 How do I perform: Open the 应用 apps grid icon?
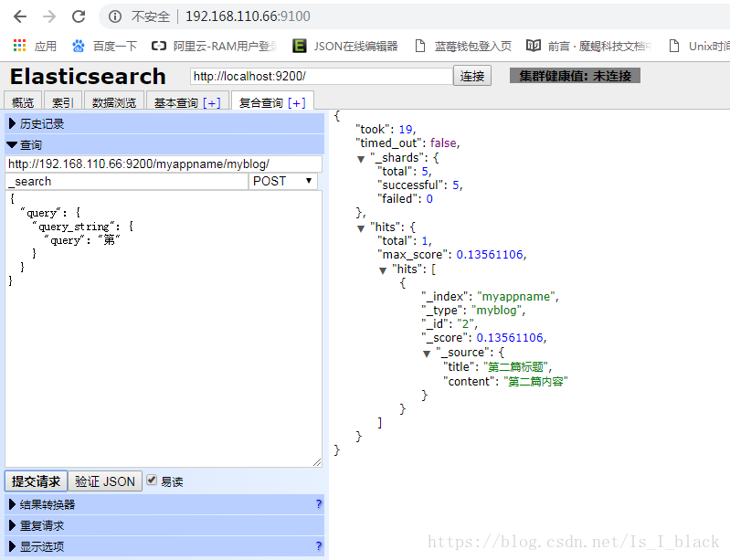19,46
